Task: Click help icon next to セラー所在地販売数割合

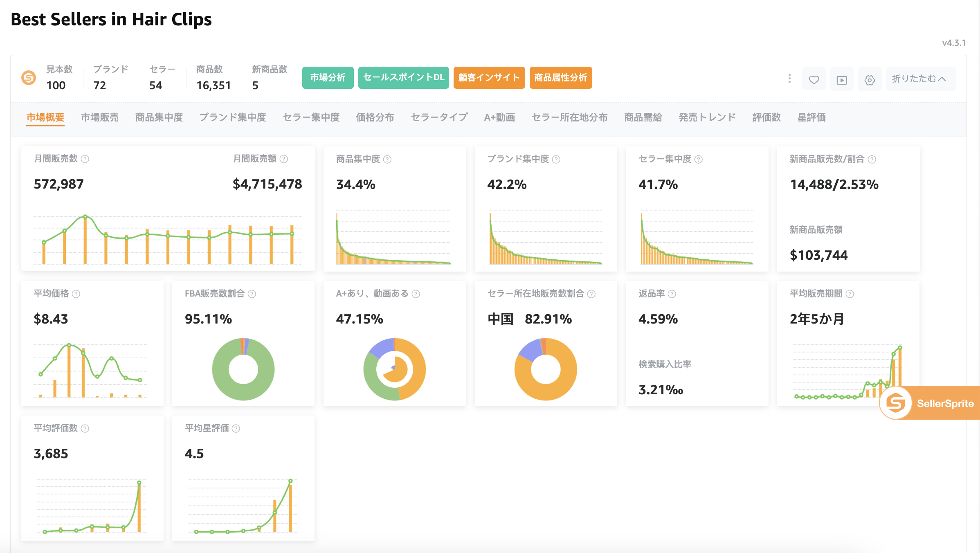Action: [591, 294]
